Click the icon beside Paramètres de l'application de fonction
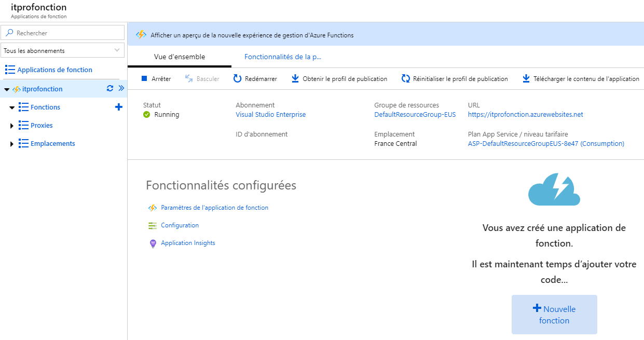The width and height of the screenshot is (644, 340). pyautogui.click(x=153, y=208)
